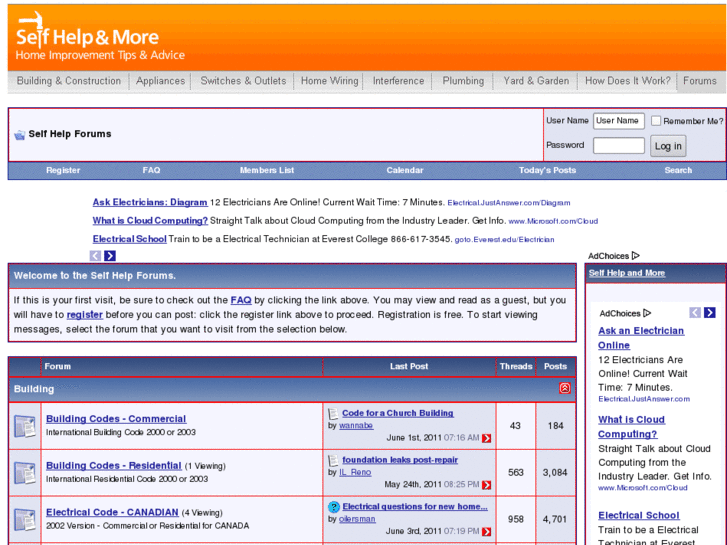Click the Self Help Forums folder icon
Viewport: 727px width, 545px height.
19,135
